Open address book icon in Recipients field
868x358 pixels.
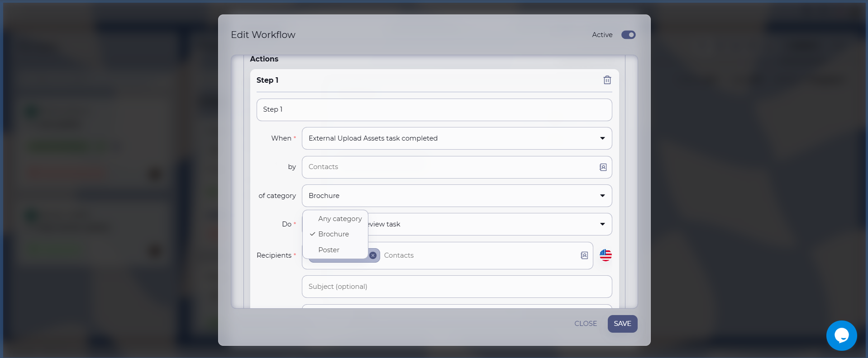click(x=584, y=255)
